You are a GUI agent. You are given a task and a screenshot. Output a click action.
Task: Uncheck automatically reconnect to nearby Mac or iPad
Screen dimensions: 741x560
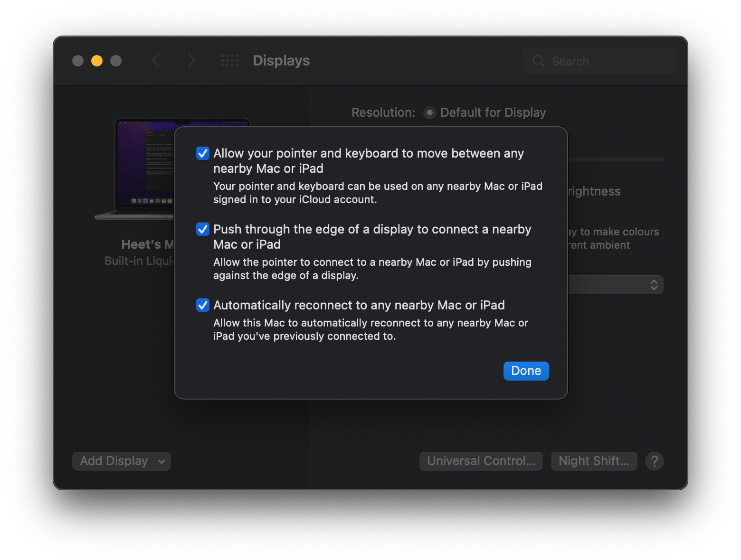pyautogui.click(x=202, y=305)
